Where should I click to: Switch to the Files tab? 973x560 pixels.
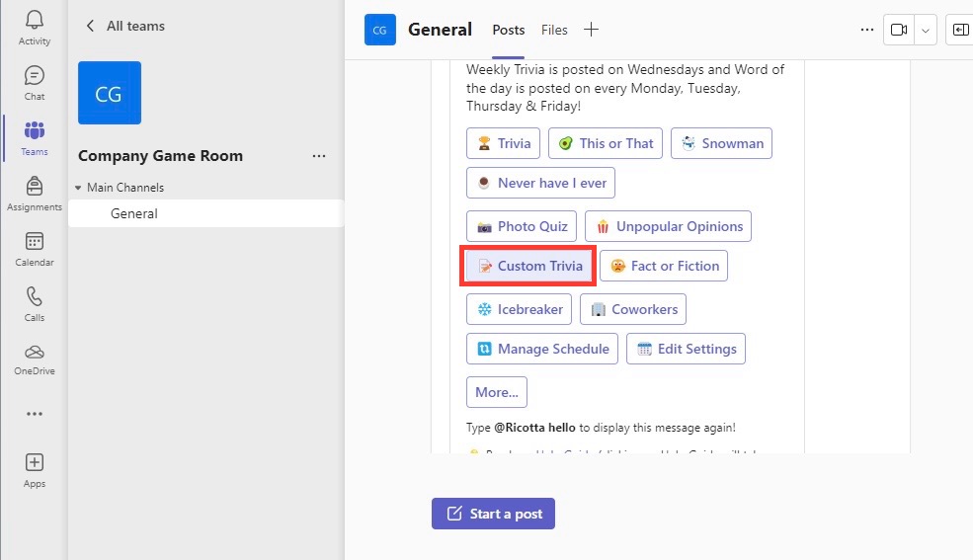(554, 30)
